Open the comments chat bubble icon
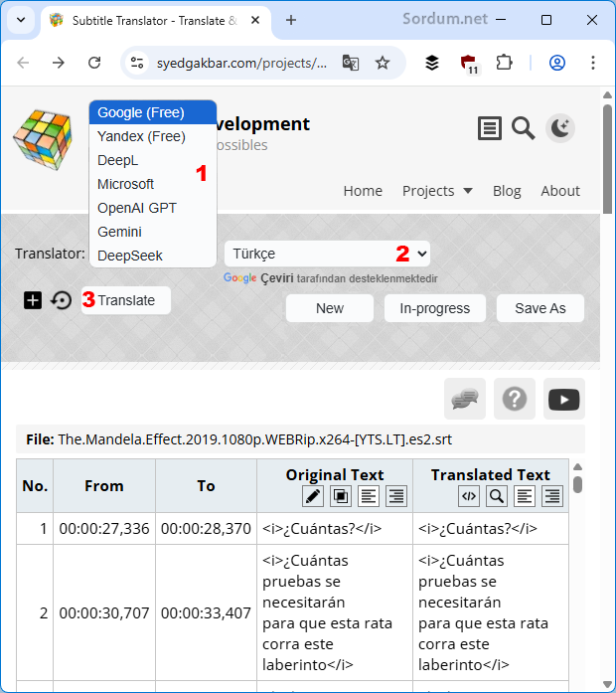 pos(465,399)
